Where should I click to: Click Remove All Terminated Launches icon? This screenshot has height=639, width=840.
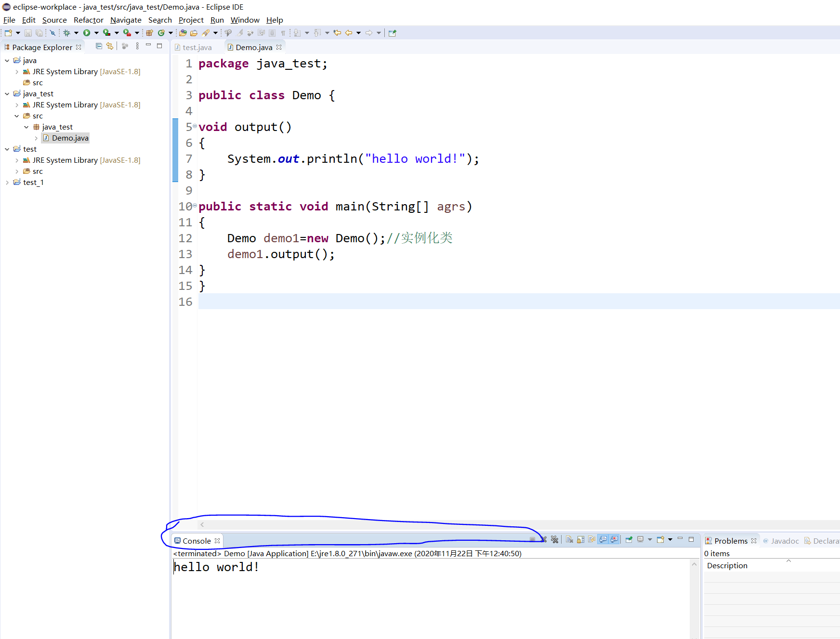(x=554, y=539)
